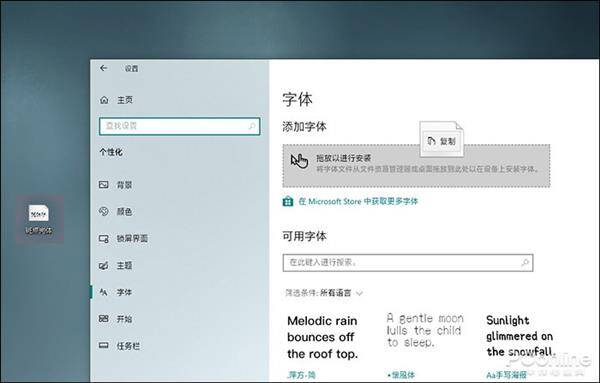Image resolution: width=600 pixels, height=383 pixels.
Task: Choose the 主题 themes icon
Action: [x=104, y=265]
